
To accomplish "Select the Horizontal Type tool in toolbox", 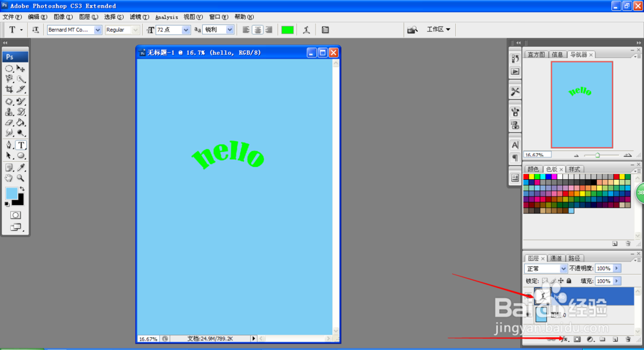I will tap(21, 145).
